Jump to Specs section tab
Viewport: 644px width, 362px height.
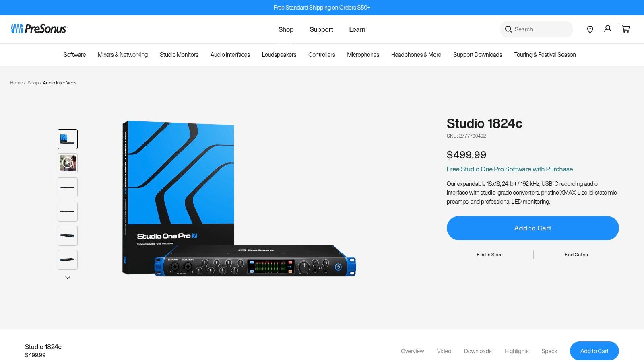pos(549,351)
